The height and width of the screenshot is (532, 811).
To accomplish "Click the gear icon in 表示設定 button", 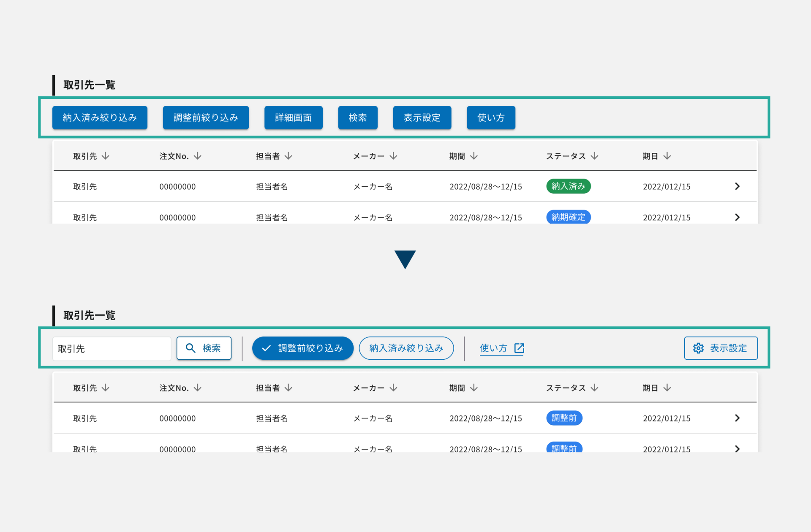I will tap(698, 348).
